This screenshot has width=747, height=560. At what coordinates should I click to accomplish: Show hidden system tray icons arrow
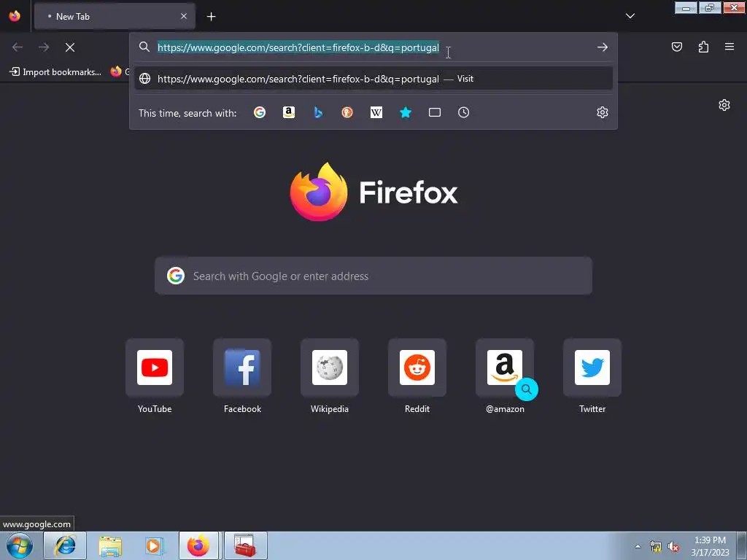tap(638, 546)
